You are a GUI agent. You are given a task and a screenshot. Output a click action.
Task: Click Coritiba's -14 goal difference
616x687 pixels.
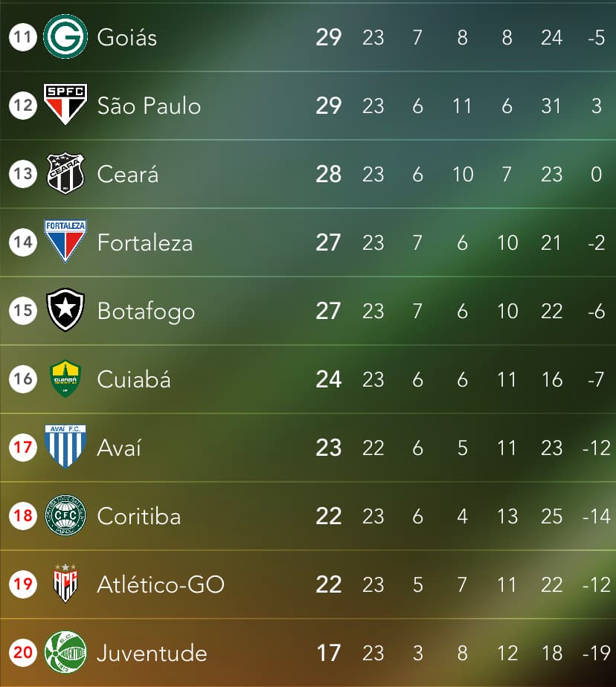click(596, 516)
